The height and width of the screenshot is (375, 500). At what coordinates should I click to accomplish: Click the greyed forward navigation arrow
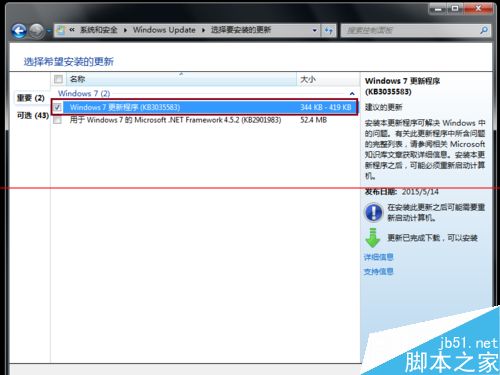(36, 31)
